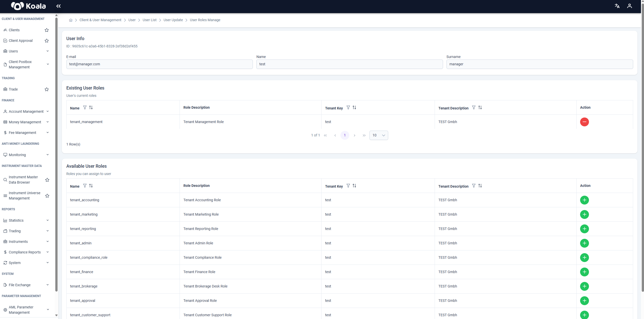The height and width of the screenshot is (319, 644).
Task: Go to the previous page arrow
Action: (x=335, y=135)
